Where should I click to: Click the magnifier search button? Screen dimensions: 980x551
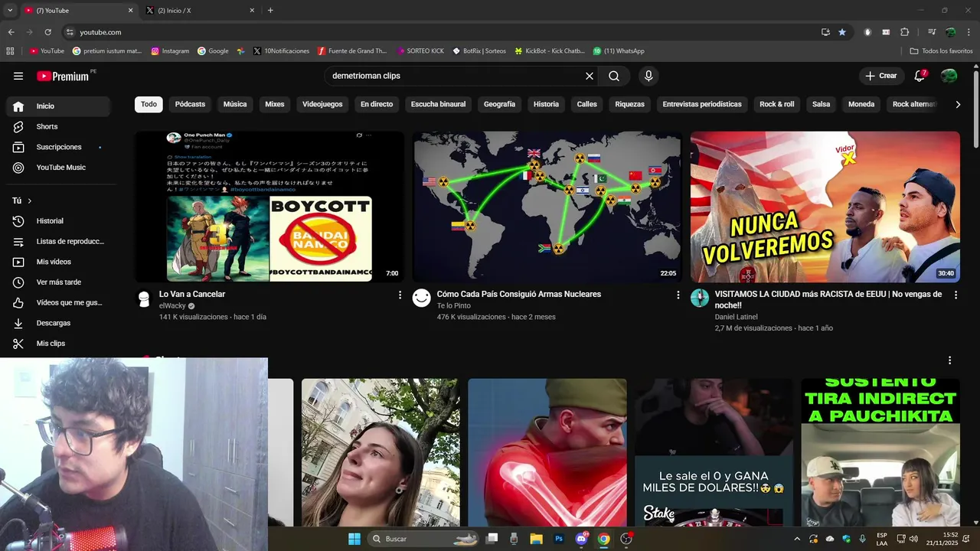[614, 76]
